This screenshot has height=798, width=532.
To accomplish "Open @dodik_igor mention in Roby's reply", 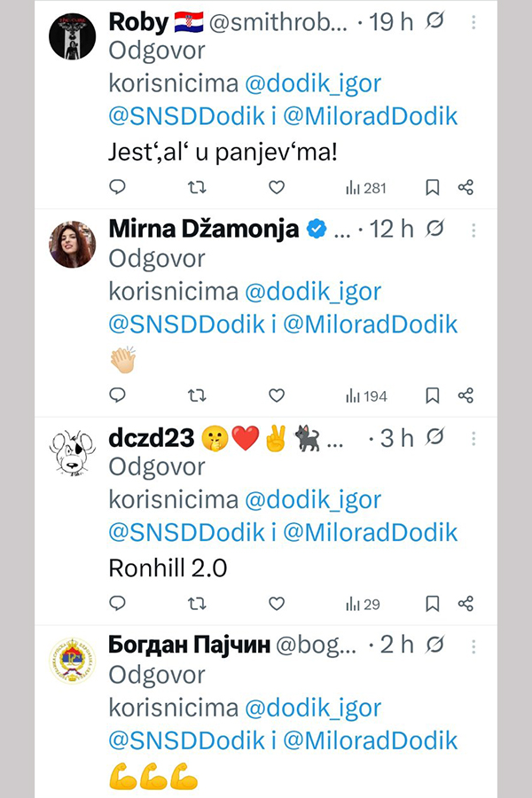I will [x=312, y=84].
